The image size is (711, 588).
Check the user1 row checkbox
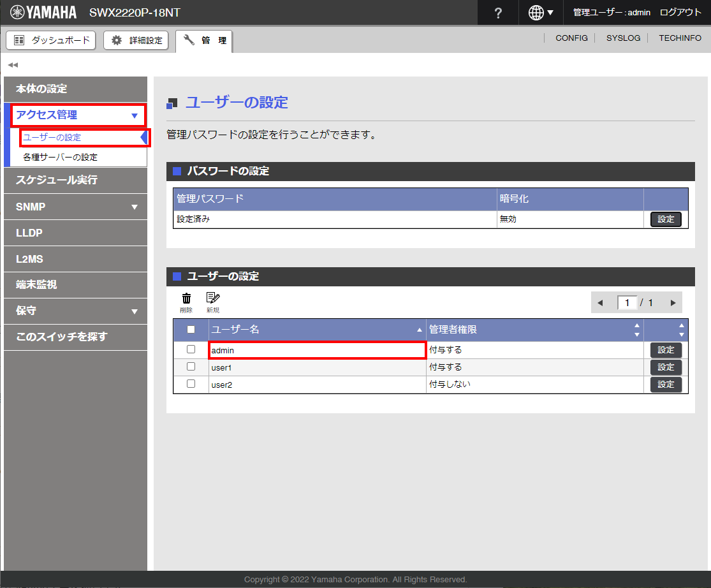[x=191, y=367]
